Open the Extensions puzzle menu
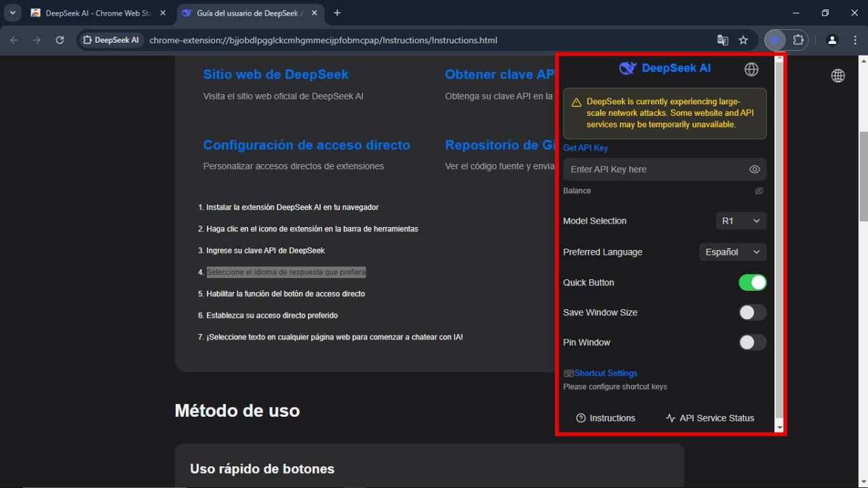This screenshot has height=488, width=868. tap(797, 40)
